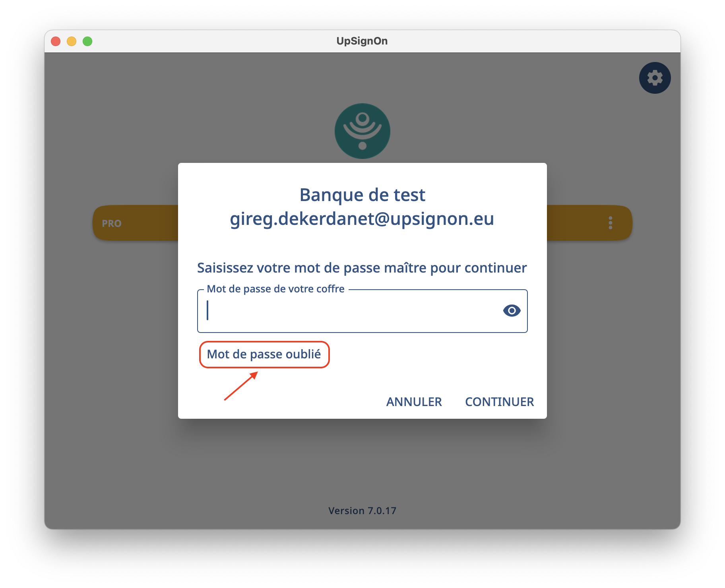Click the UpSignOn round logo

pos(362,131)
